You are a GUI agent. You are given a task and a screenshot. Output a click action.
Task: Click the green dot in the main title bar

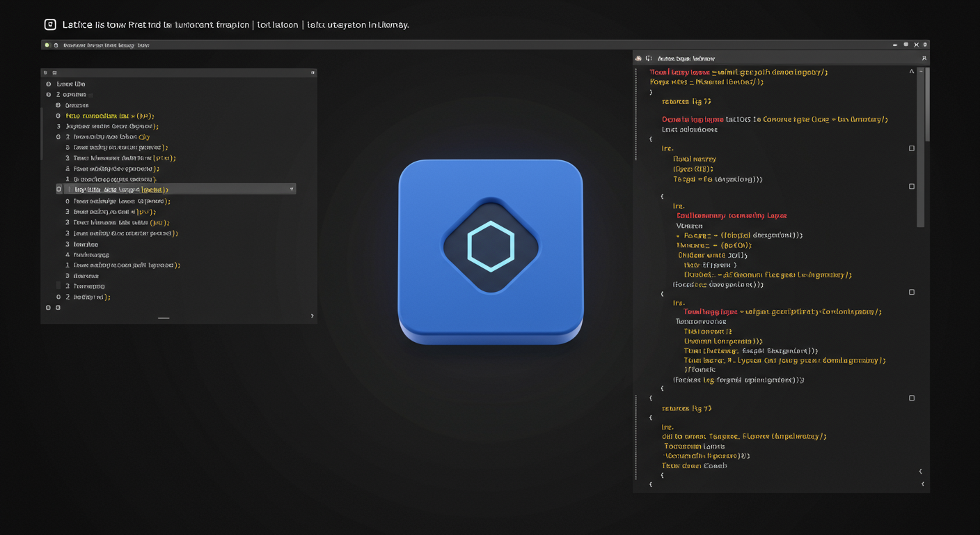pyautogui.click(x=47, y=45)
